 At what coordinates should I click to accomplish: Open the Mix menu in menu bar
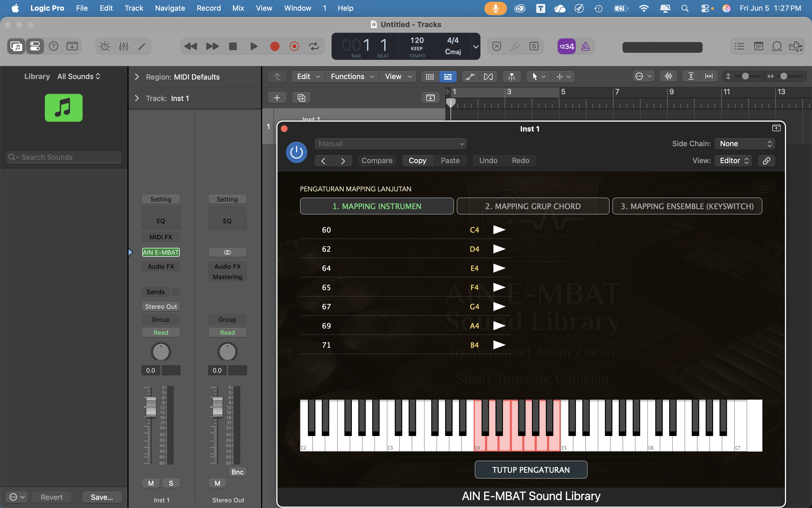[x=238, y=8]
